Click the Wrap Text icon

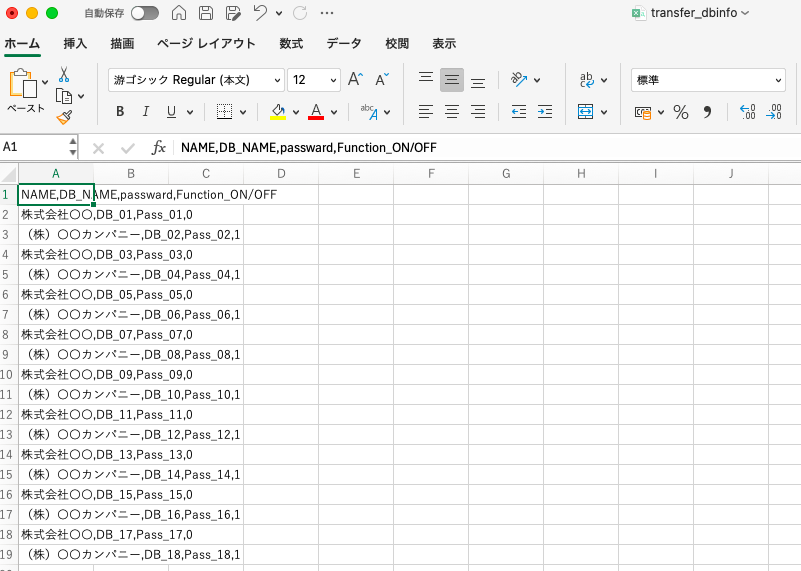pos(586,80)
